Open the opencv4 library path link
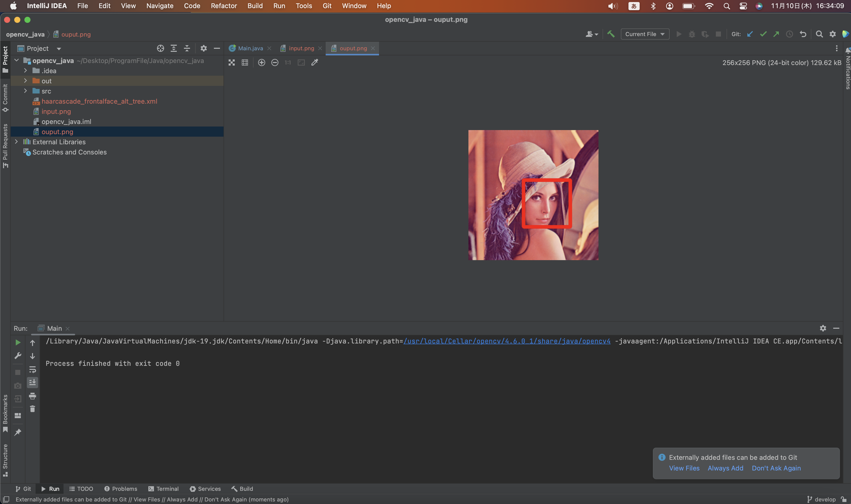This screenshot has height=504, width=851. (507, 341)
